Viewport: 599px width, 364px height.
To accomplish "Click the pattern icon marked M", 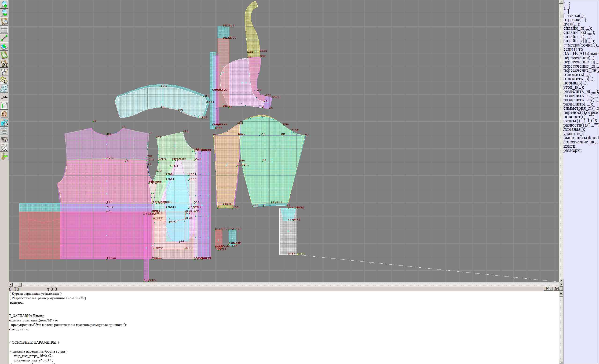I will [x=4, y=63].
